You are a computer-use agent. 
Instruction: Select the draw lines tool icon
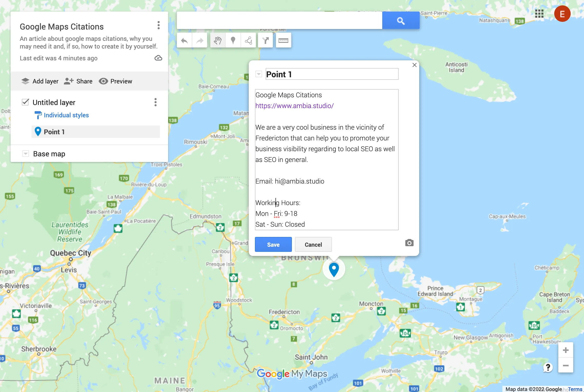pos(249,40)
